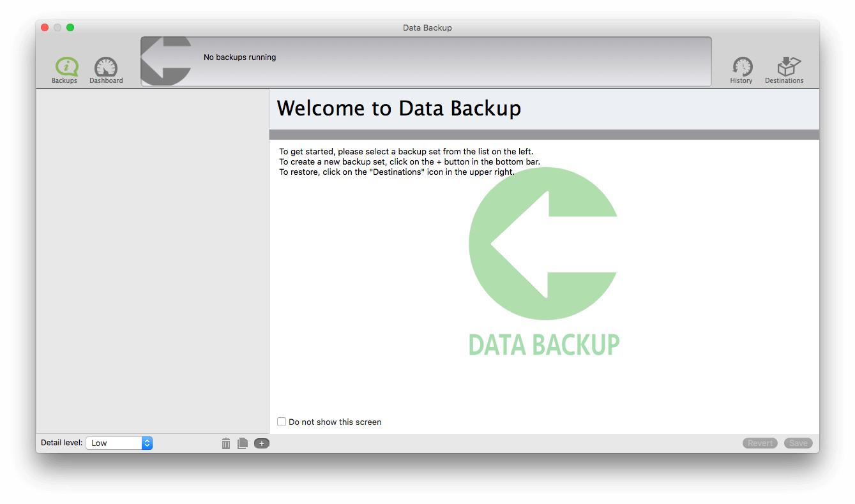Viewport: 855px width, 504px height.
Task: Click the "Welcome to Data Backup" heading
Action: pos(398,108)
